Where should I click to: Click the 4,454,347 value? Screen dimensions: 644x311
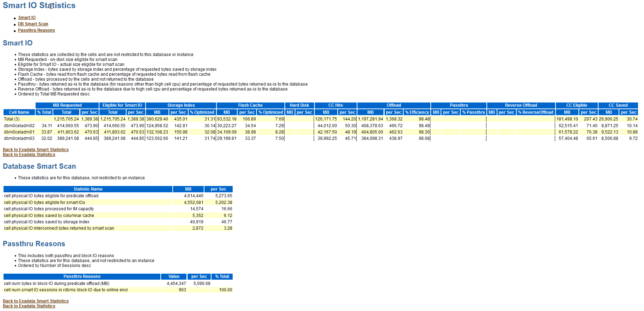176,284
